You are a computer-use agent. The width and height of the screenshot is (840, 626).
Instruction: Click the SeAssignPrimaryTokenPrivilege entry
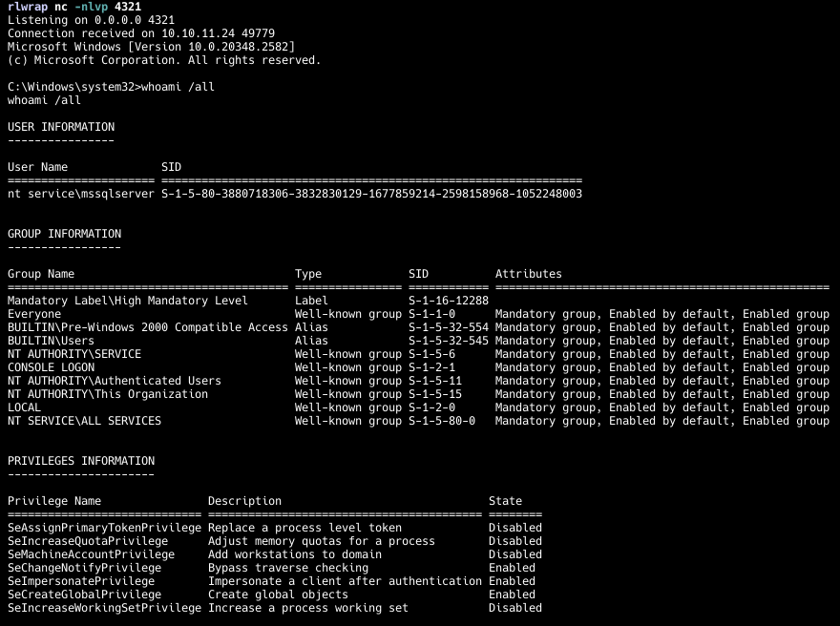click(104, 528)
